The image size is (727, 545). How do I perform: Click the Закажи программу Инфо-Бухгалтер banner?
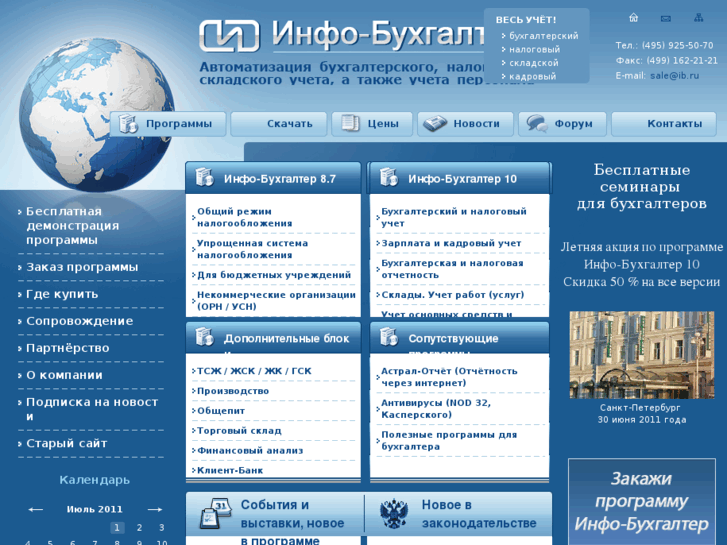coord(642,501)
